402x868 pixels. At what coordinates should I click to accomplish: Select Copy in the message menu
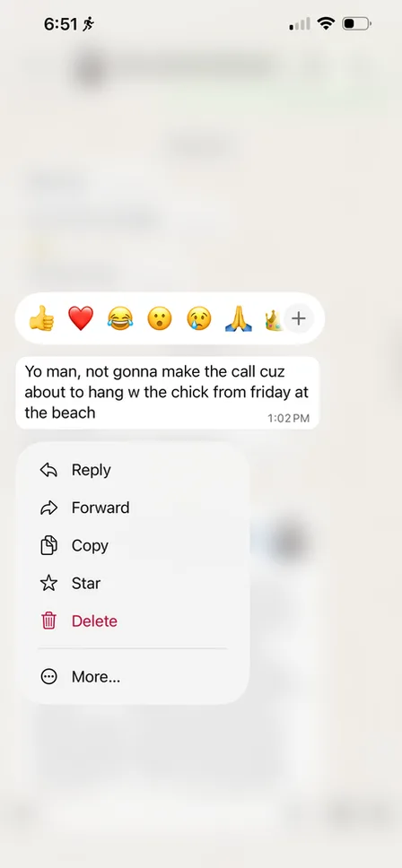pyautogui.click(x=133, y=545)
